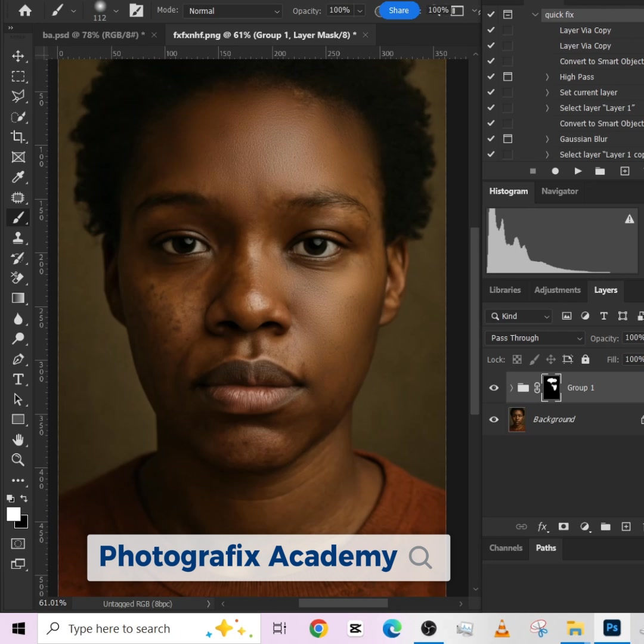Switch to the Adjustments tab
Image resolution: width=644 pixels, height=644 pixels.
557,290
